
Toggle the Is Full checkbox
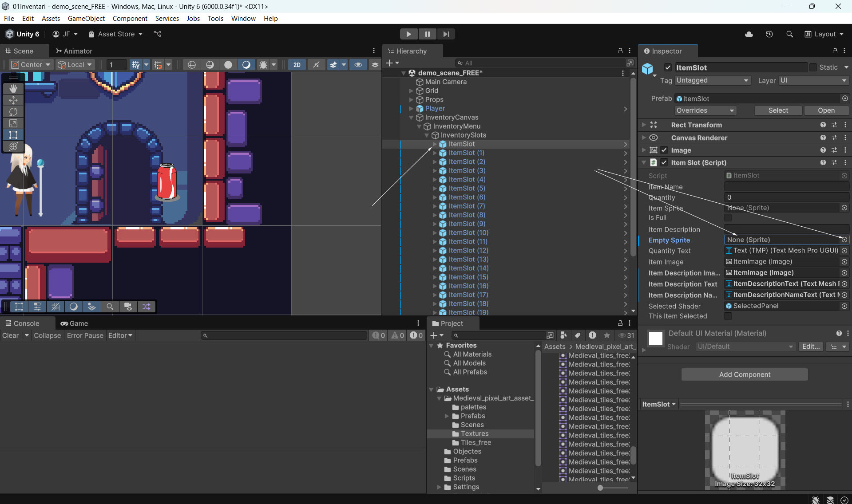coord(728,218)
